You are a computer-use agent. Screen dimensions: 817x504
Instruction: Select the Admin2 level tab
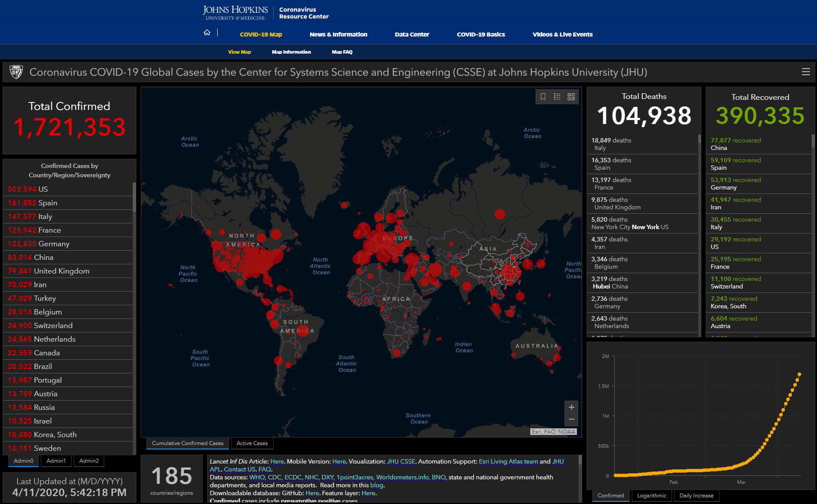pos(89,461)
